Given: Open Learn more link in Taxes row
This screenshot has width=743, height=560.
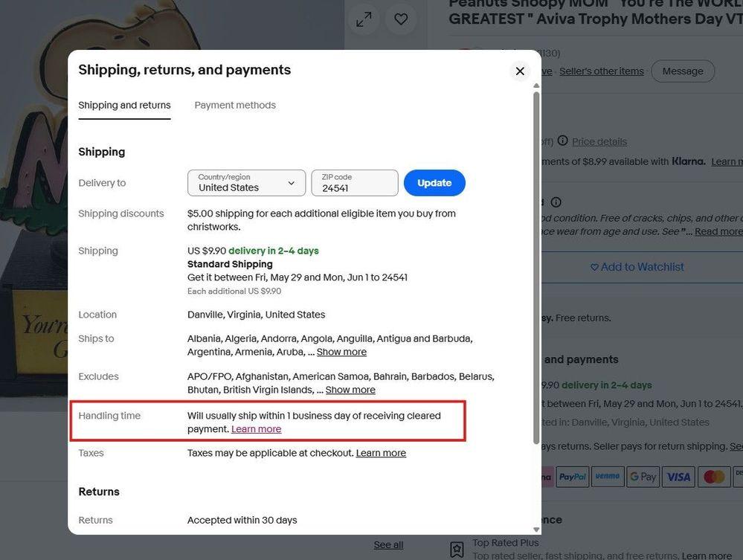Looking at the screenshot, I should click(x=381, y=453).
